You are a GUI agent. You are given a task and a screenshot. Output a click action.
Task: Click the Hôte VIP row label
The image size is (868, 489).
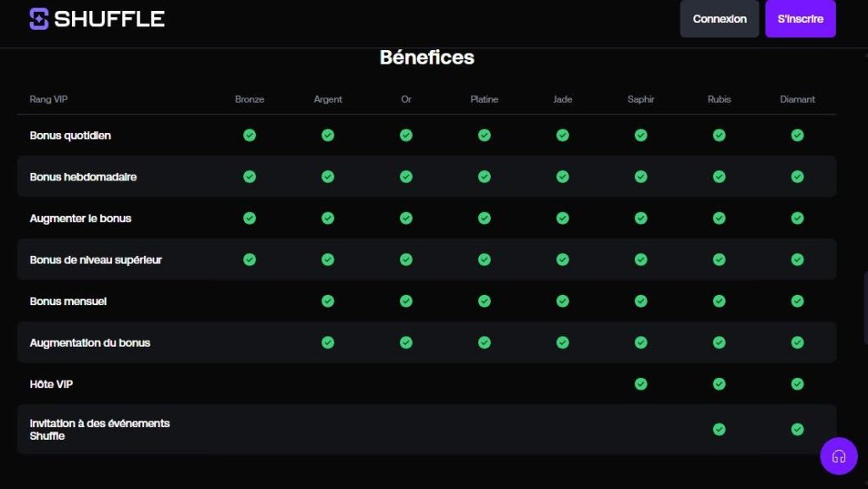pos(51,384)
